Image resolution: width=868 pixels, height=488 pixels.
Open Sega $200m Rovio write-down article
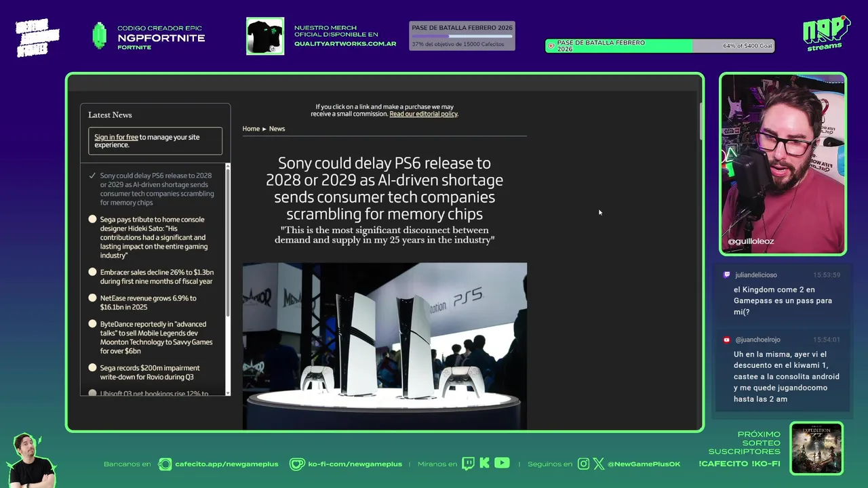(150, 372)
